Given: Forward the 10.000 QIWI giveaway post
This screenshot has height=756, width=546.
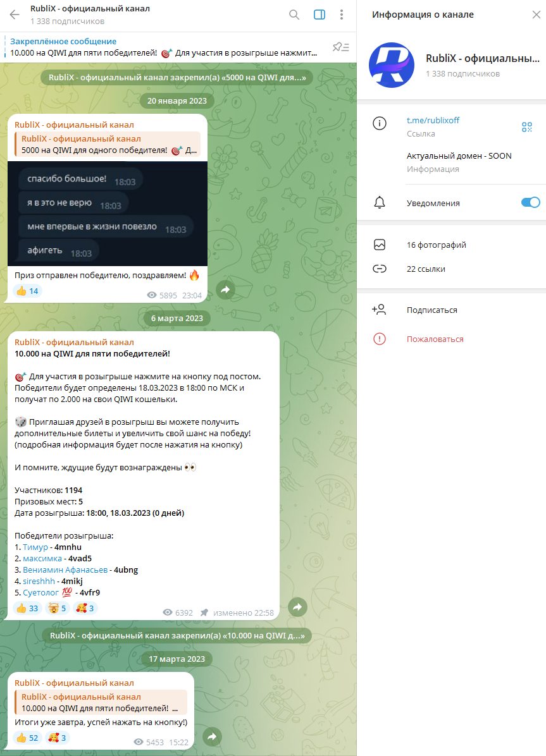Looking at the screenshot, I should coord(297,607).
